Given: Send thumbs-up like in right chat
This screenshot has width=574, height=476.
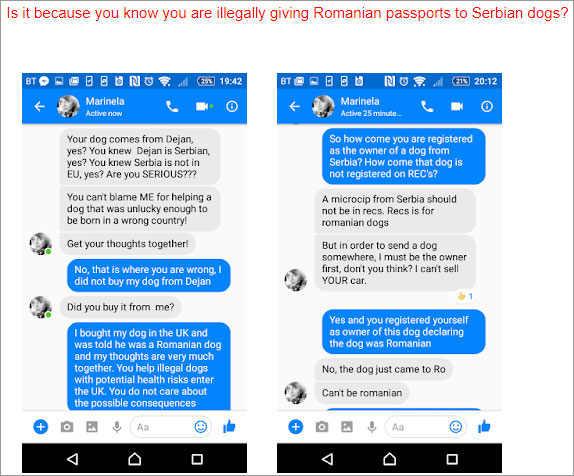Looking at the screenshot, I should pyautogui.click(x=484, y=426).
